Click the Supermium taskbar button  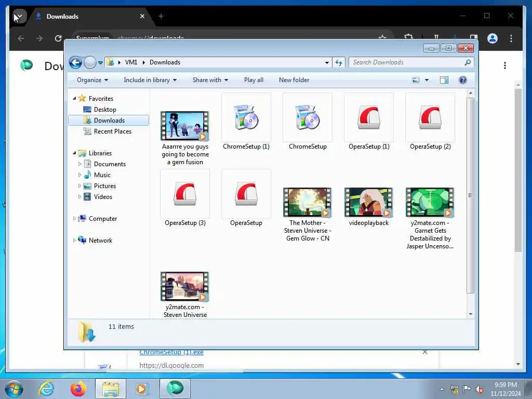point(175,389)
